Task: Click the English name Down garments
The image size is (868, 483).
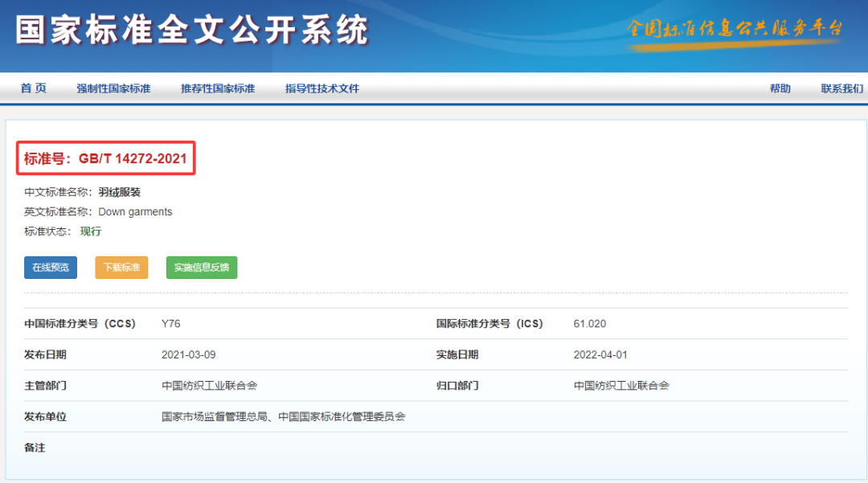Action: pos(135,212)
